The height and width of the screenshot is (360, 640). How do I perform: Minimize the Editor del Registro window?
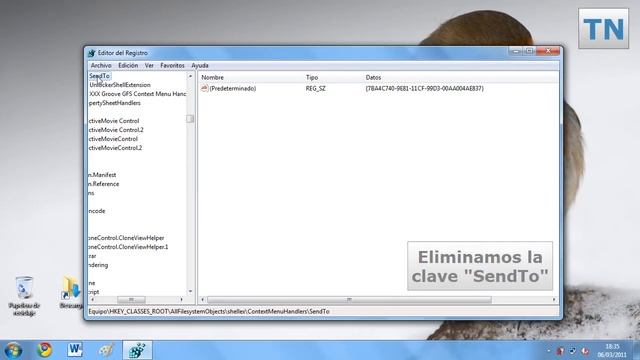[516, 51]
